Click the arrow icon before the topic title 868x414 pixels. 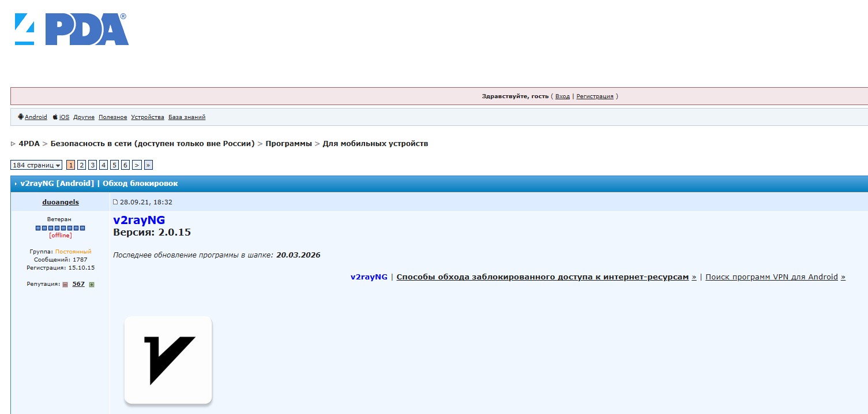16,184
